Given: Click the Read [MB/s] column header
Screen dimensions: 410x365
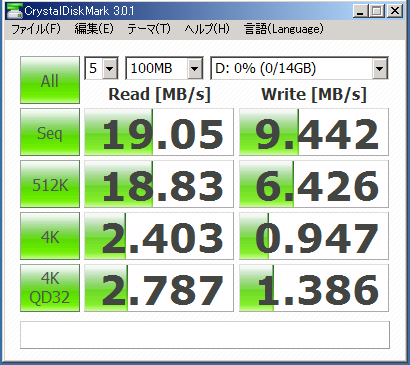Looking at the screenshot, I should click(159, 94).
